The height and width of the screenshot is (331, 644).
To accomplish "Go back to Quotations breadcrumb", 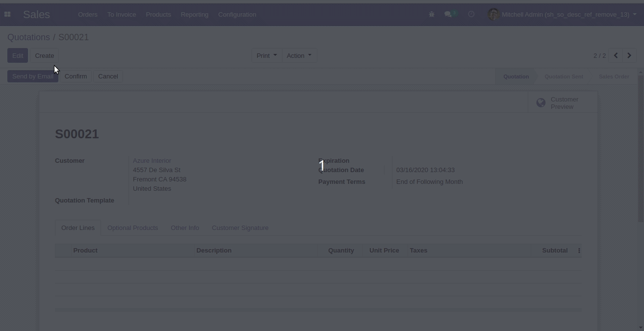I will 28,37.
